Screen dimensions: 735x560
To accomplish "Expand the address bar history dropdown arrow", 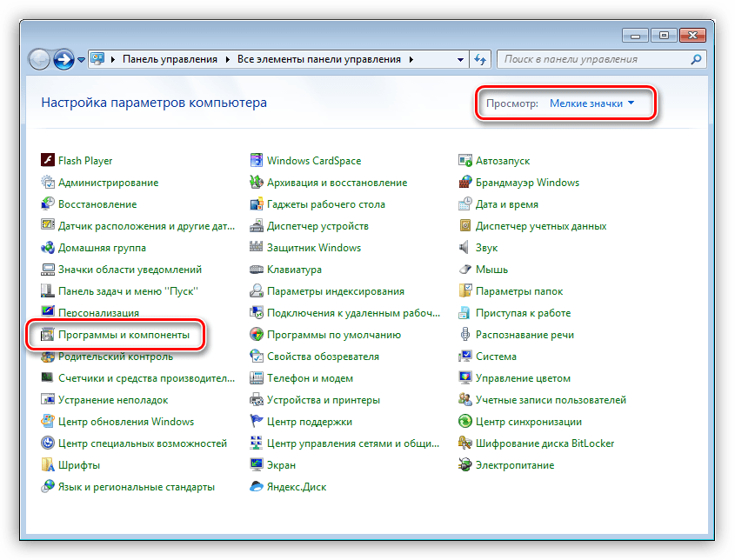I will pos(460,59).
